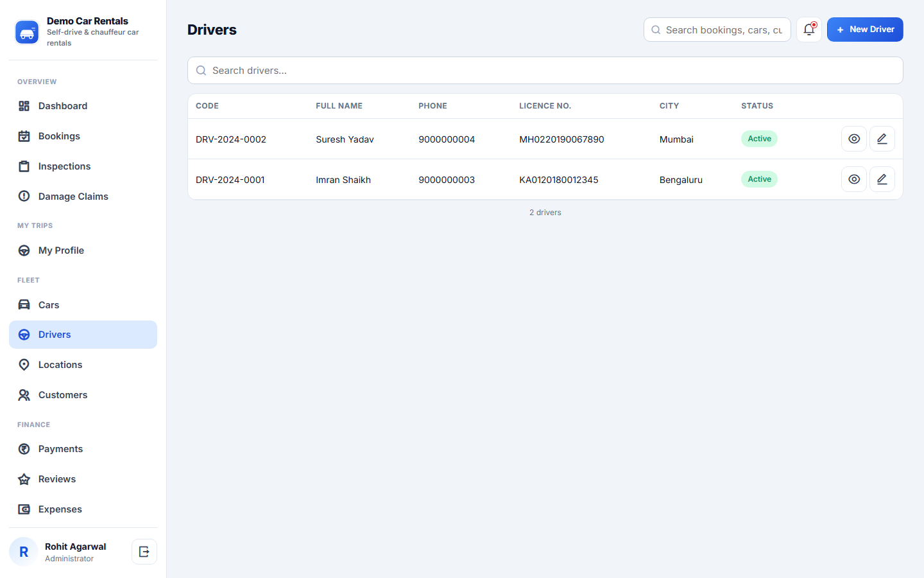
Task: Open the Expenses page
Action: click(x=83, y=509)
